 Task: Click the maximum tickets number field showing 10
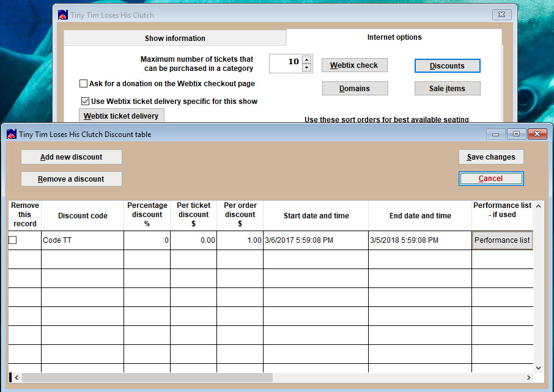click(x=286, y=64)
